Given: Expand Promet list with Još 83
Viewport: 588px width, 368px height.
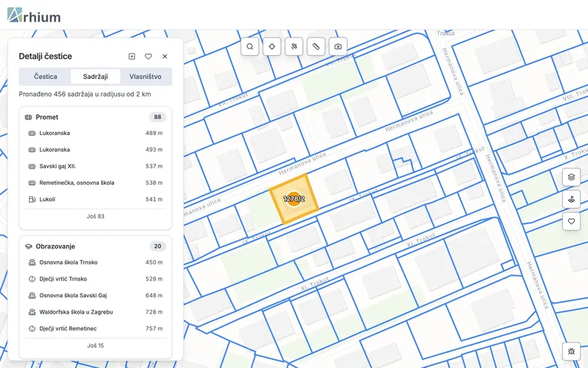Looking at the screenshot, I should (95, 216).
